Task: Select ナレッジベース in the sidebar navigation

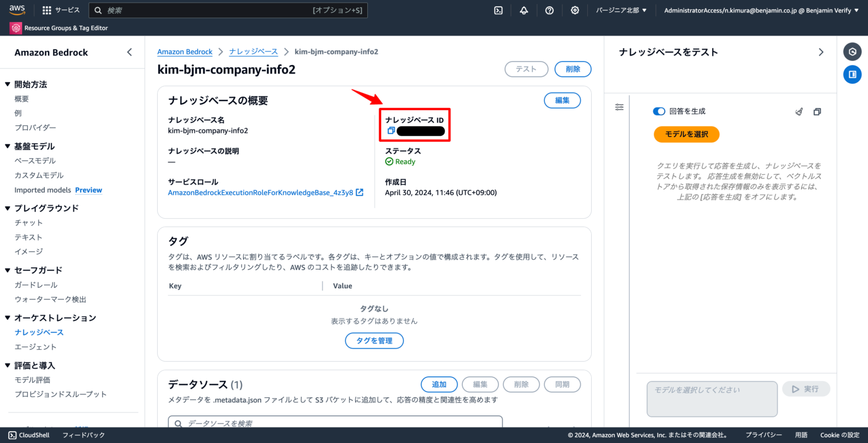Action: (39, 332)
